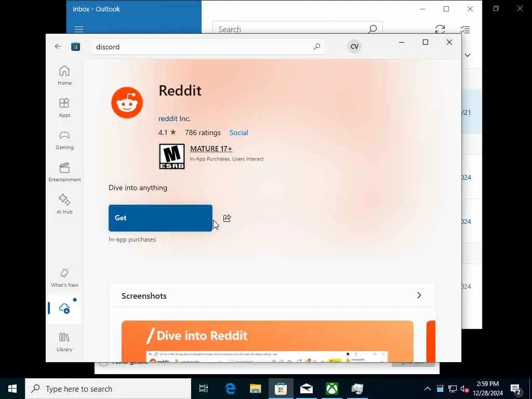Screen dimensions: 532x399
Task: Click the Reddit app logo
Action: click(x=127, y=102)
